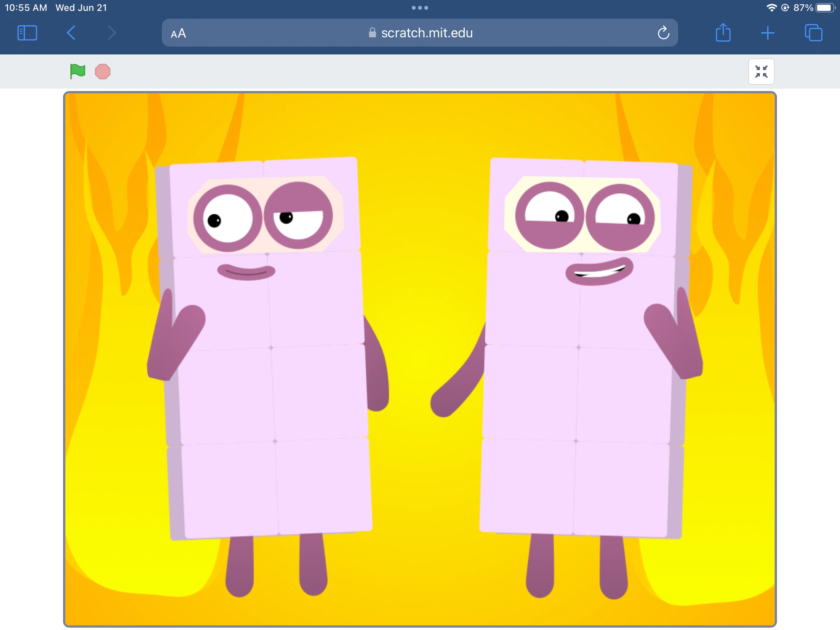Navigate forward to the next page

click(111, 33)
